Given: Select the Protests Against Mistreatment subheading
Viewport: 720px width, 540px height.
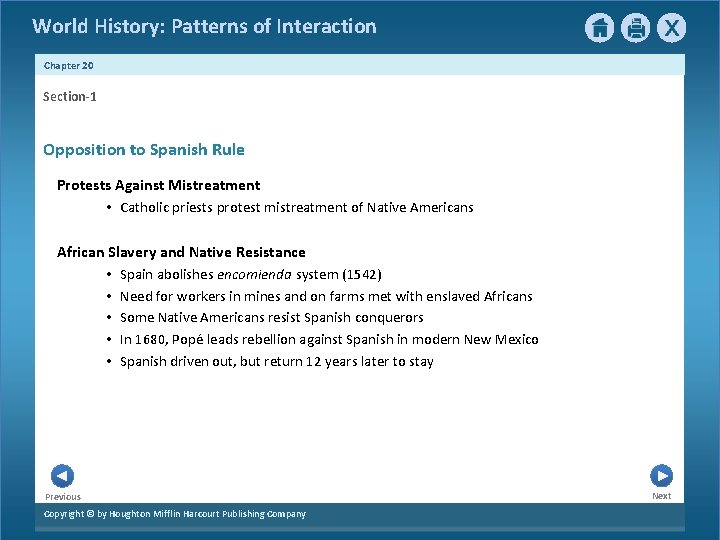Looking at the screenshot, I should [158, 185].
